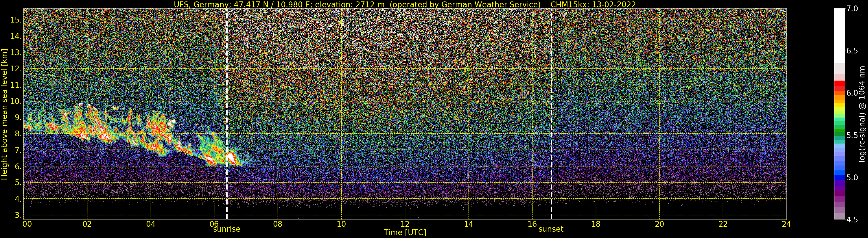This screenshot has width=868, height=238.
Task: Click the sunrise label under the time axis
Action: (x=226, y=229)
